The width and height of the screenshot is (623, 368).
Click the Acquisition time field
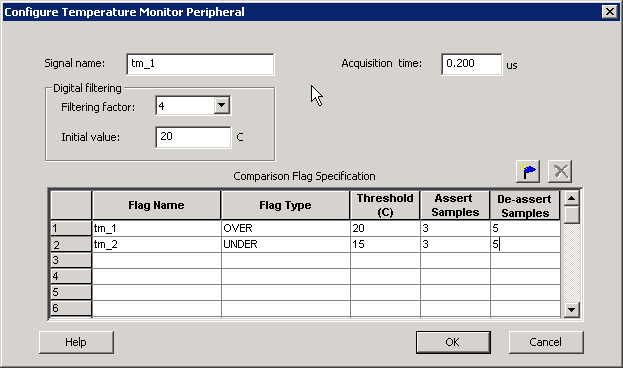pyautogui.click(x=472, y=64)
